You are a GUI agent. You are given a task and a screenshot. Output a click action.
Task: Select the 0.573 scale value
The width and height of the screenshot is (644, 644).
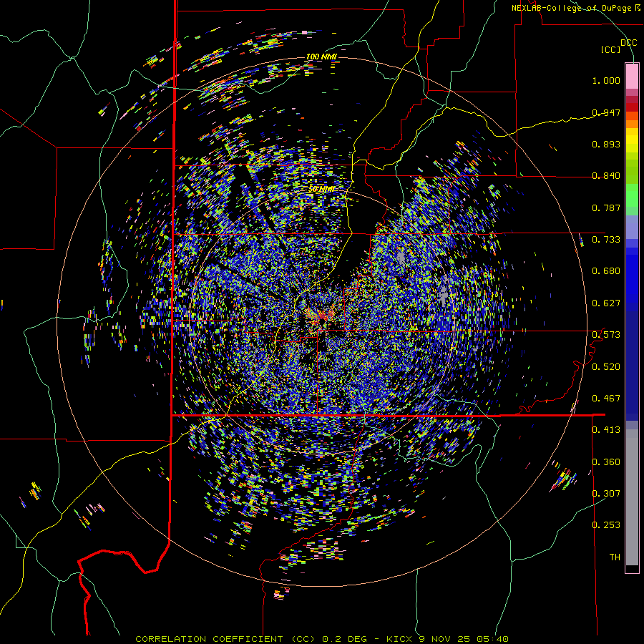point(606,335)
